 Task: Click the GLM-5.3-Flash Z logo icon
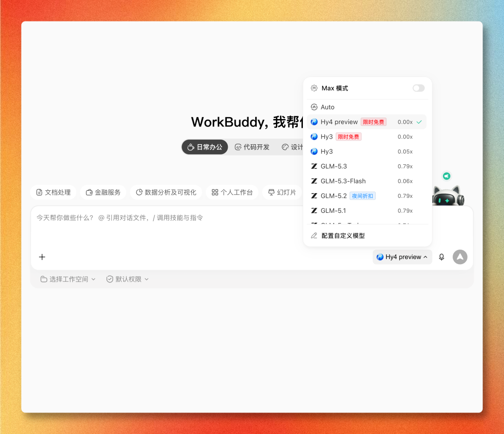tap(314, 181)
